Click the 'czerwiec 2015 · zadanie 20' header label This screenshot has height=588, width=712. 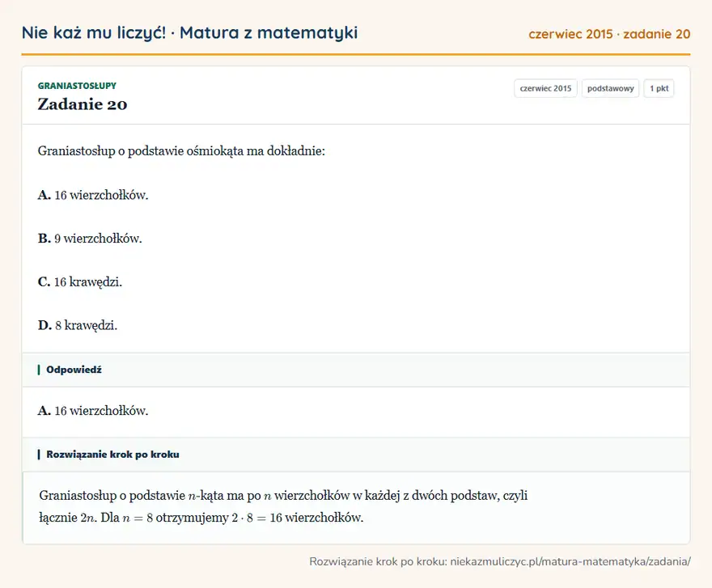(x=609, y=34)
